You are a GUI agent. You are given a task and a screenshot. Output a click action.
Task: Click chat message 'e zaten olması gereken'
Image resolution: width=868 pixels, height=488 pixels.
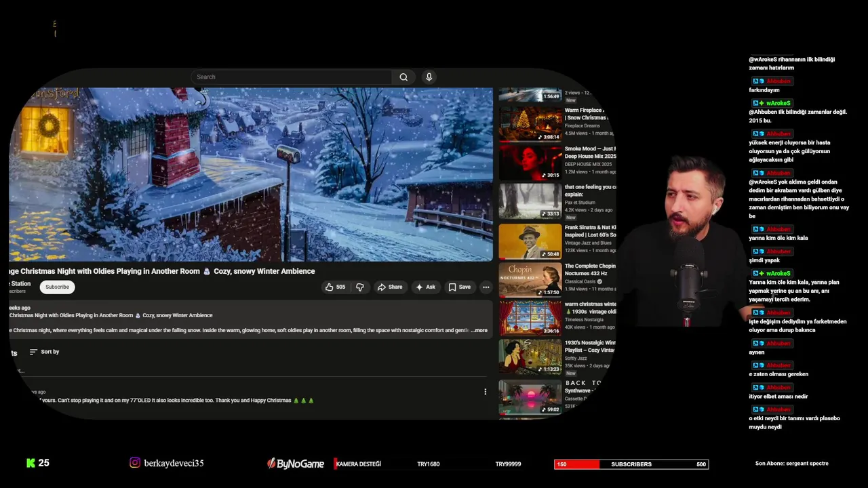coord(778,374)
